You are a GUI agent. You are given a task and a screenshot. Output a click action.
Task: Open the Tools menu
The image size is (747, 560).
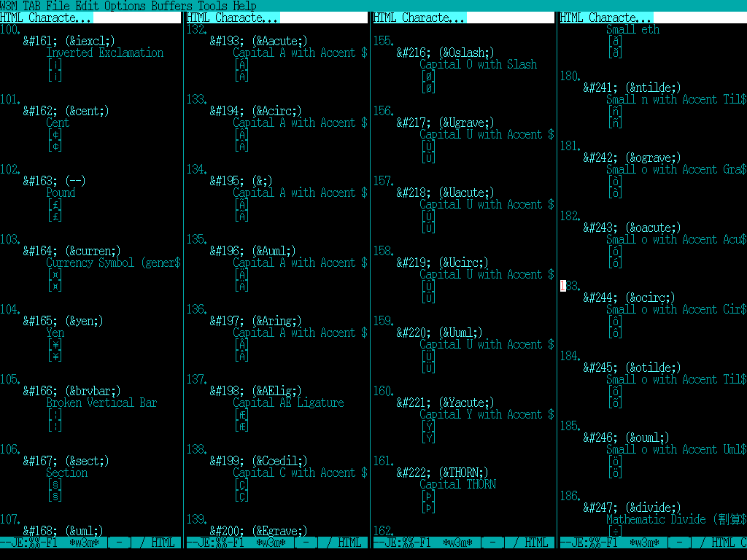click(213, 6)
